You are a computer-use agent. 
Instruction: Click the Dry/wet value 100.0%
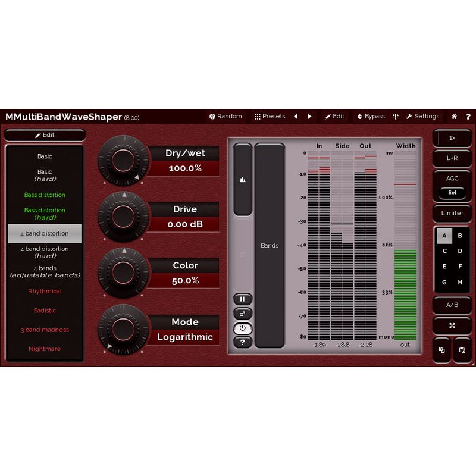click(x=185, y=168)
